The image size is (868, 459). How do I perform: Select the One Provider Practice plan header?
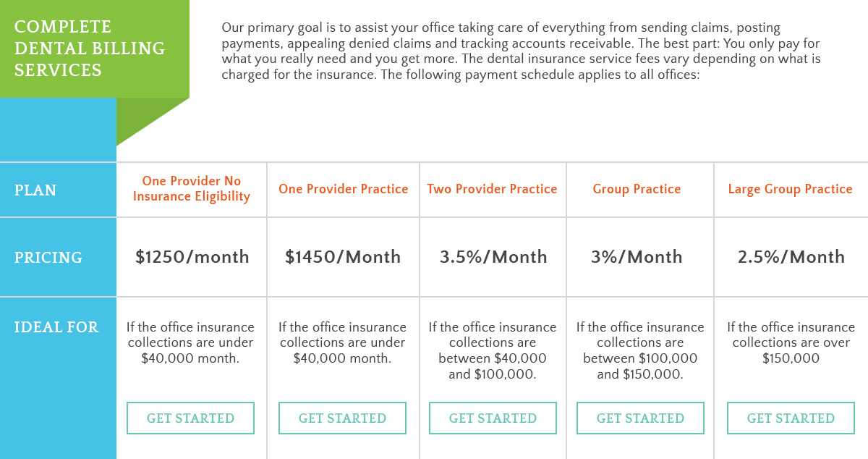tap(342, 189)
